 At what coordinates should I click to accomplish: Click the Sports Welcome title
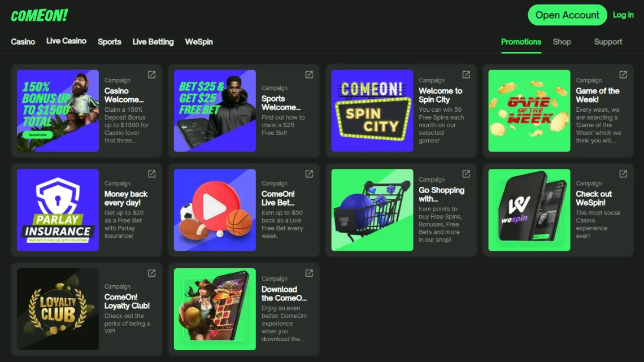(x=281, y=103)
